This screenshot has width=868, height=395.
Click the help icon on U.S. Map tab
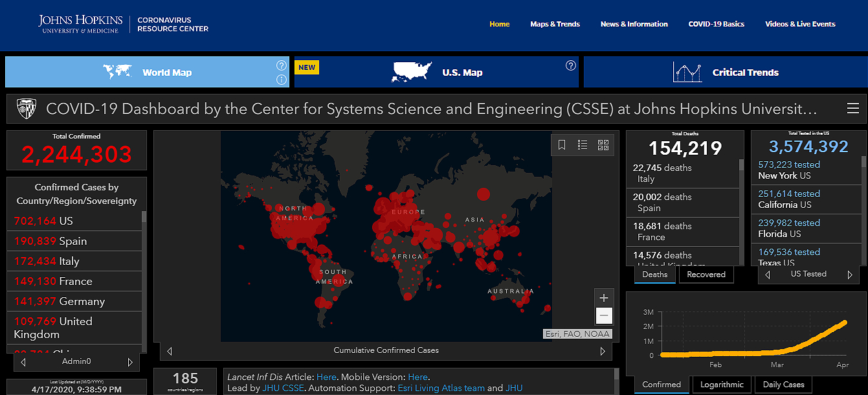570,65
